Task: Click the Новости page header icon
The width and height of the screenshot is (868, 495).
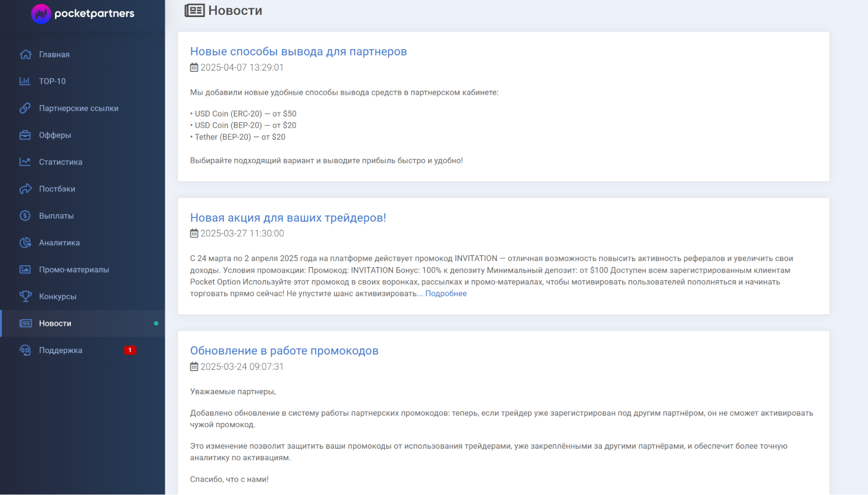Action: click(195, 10)
